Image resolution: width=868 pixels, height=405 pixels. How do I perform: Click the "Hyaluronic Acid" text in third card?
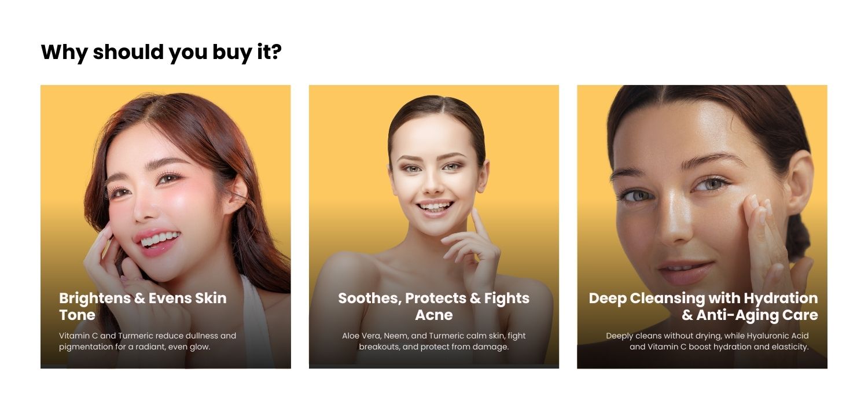coord(778,336)
